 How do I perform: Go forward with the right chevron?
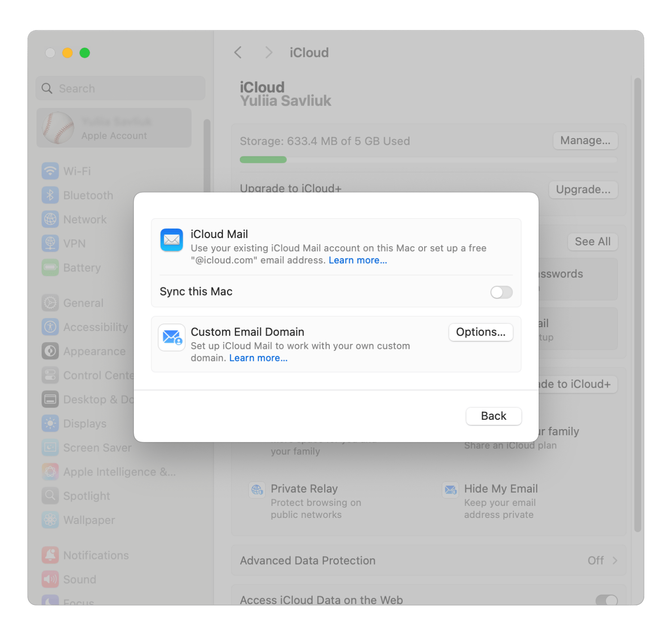click(x=268, y=52)
